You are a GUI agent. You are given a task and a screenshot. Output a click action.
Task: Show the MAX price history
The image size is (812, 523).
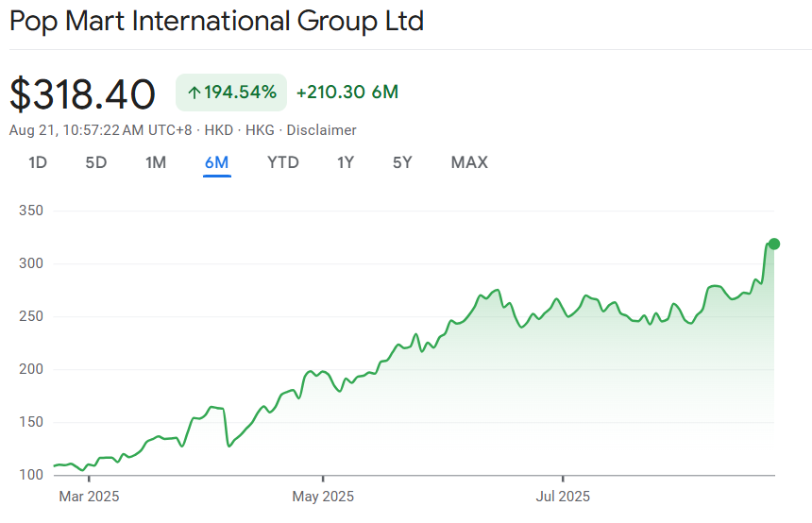(469, 162)
